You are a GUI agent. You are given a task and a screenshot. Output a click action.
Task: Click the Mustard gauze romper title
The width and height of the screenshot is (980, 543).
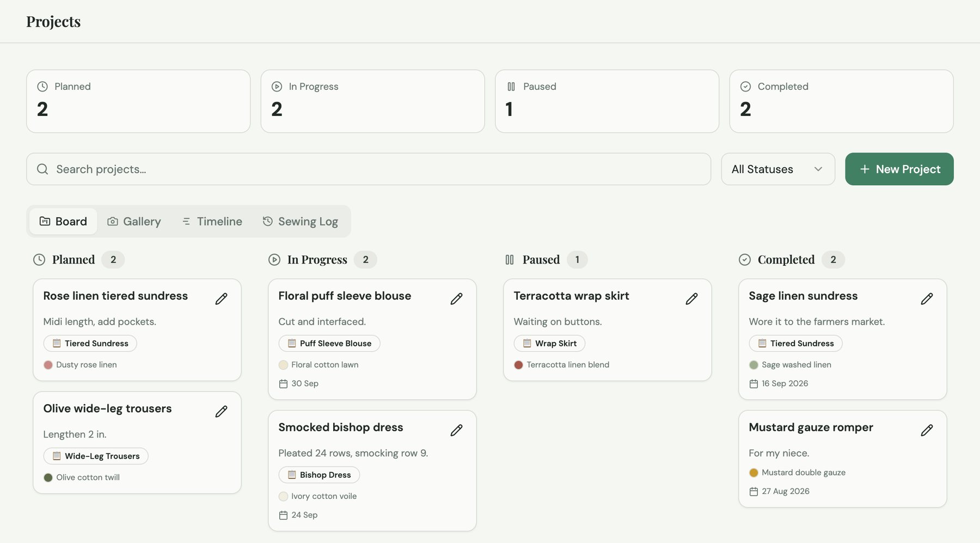(811, 428)
